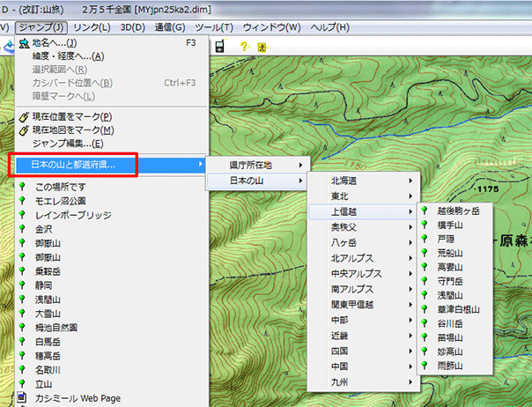The height and width of the screenshot is (407, 532).
Task: Click the GPS device icon in toolbar
Action: click(218, 46)
